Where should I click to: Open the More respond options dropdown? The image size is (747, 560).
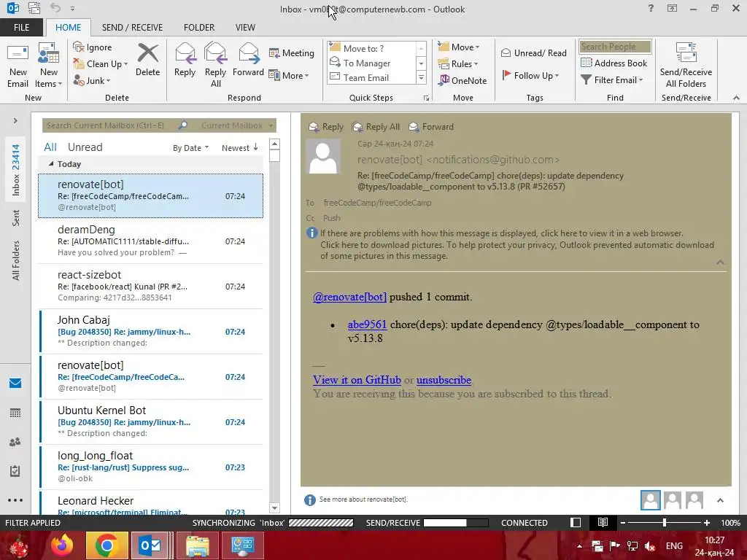(x=289, y=75)
